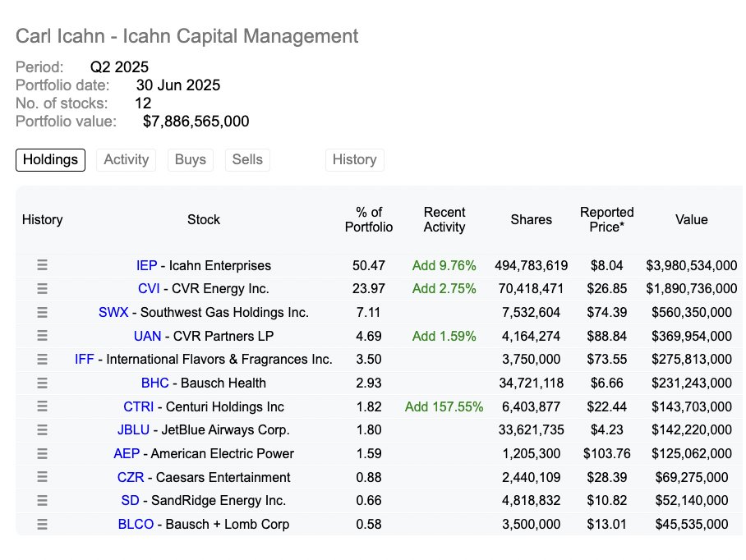Click the '0.88' portfolio percent cell

369,477
